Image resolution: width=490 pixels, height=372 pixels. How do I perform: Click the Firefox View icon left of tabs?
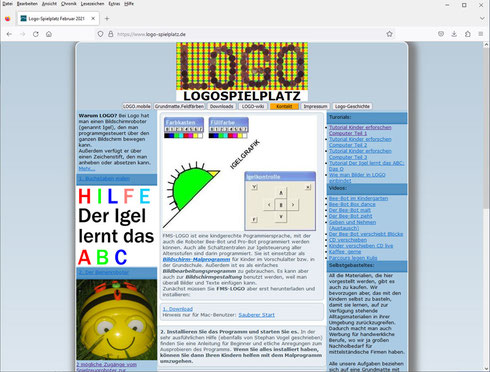pos(7,19)
